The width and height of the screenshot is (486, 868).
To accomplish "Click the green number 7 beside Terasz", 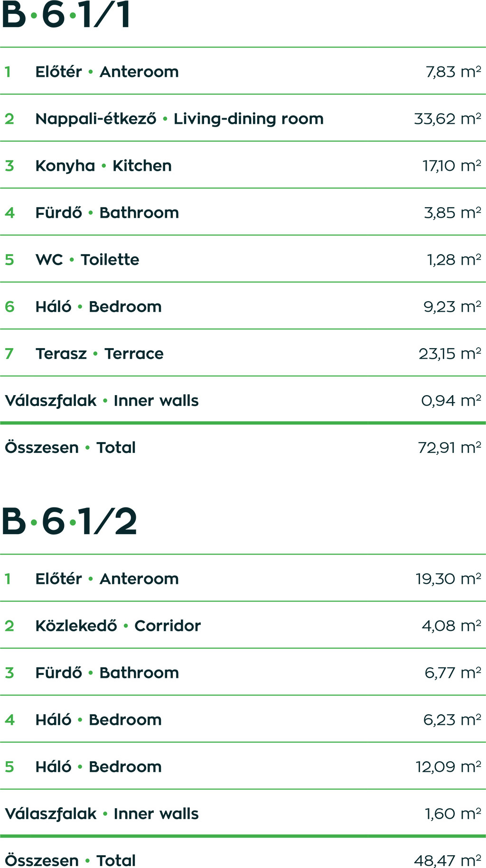I will pos(9,353).
